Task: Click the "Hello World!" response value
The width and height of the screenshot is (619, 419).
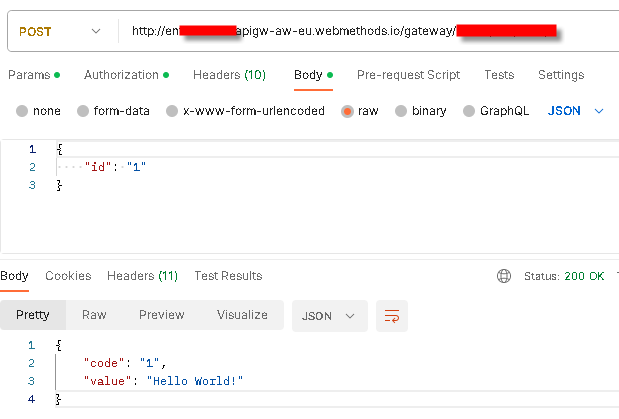Action: (x=195, y=381)
